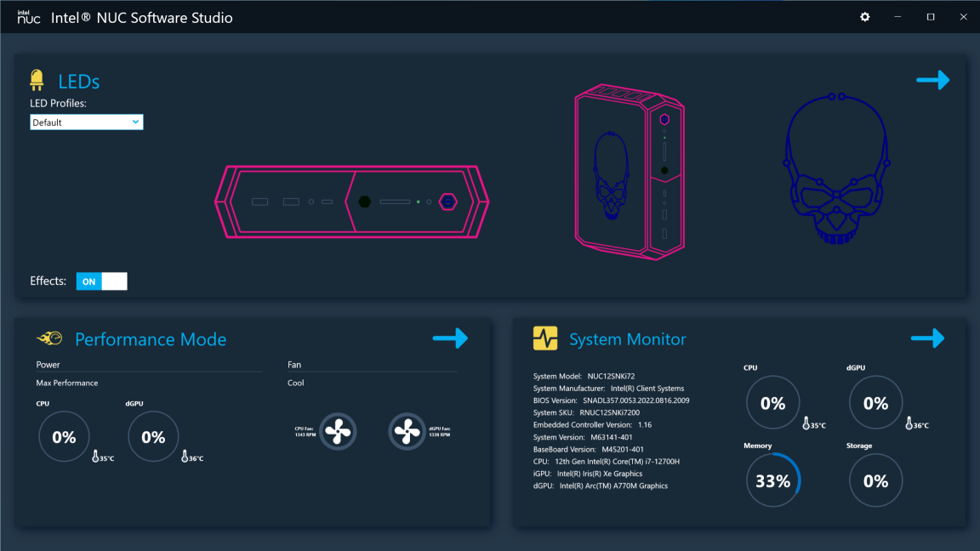Click the yellow LED bulb icon
Screen dimensions: 980x551
point(37,80)
